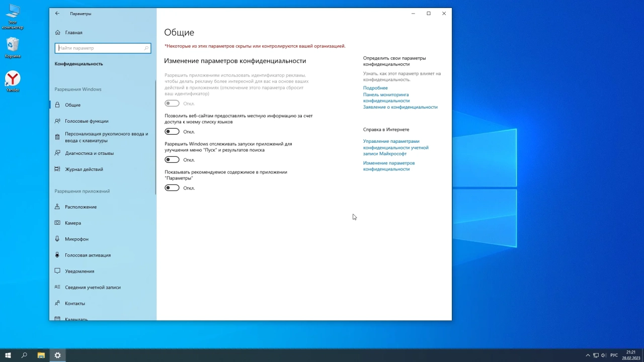Click the Show desktop strip at the right end of the taskbar

tap(642, 355)
